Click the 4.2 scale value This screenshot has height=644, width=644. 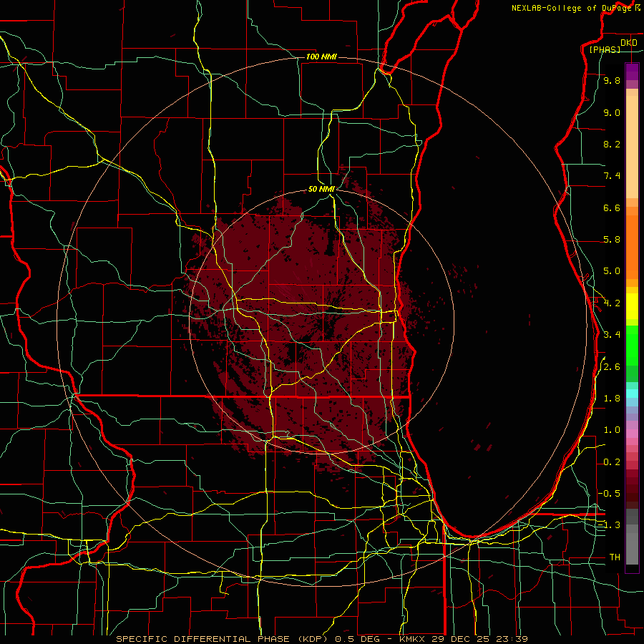[612, 303]
